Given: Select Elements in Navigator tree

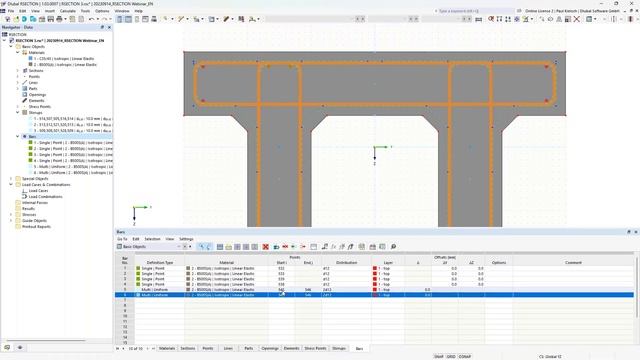Looking at the screenshot, I should [36, 100].
